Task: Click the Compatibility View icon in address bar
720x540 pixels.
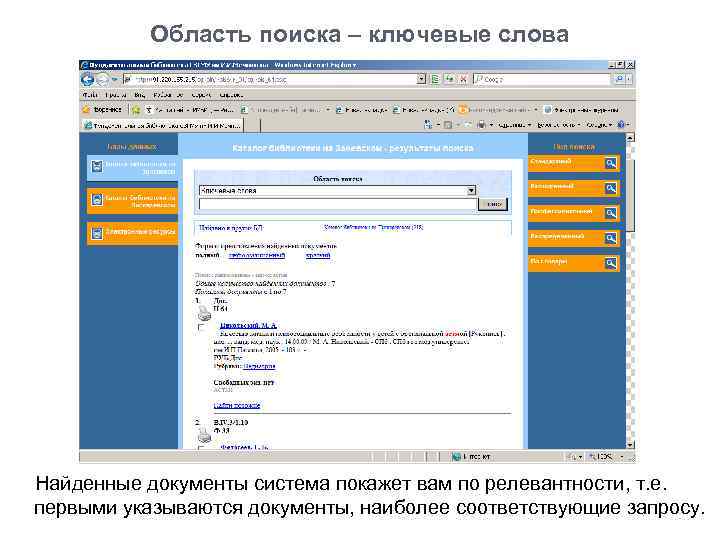Action: click(x=434, y=79)
